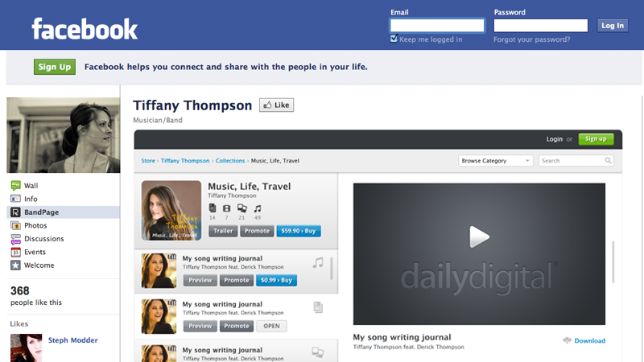
Task: Click the Steph Modder link
Action: click(72, 339)
